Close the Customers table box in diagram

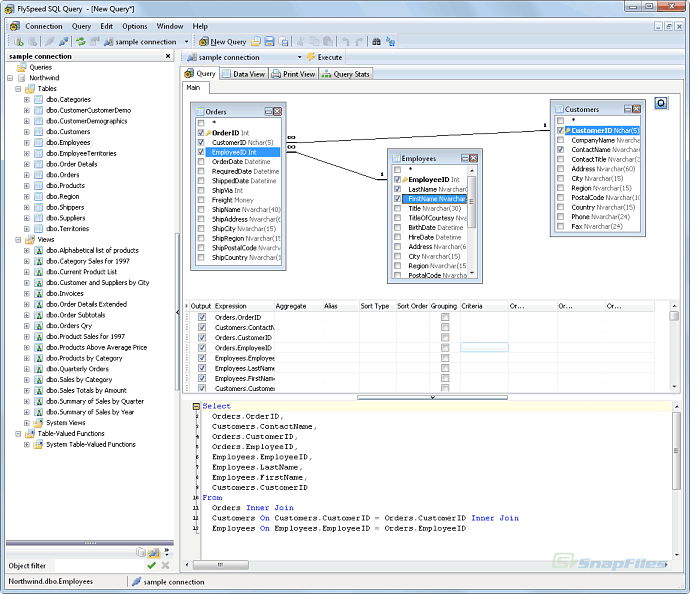(636, 109)
